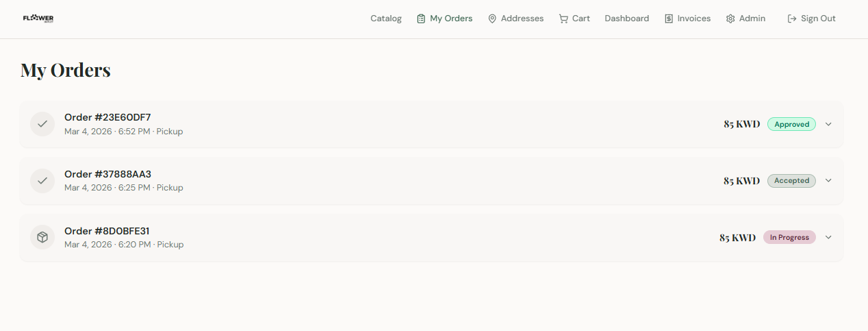Expand order #8D0BFE31 with its chevron
This screenshot has width=868, height=331.
click(x=828, y=237)
